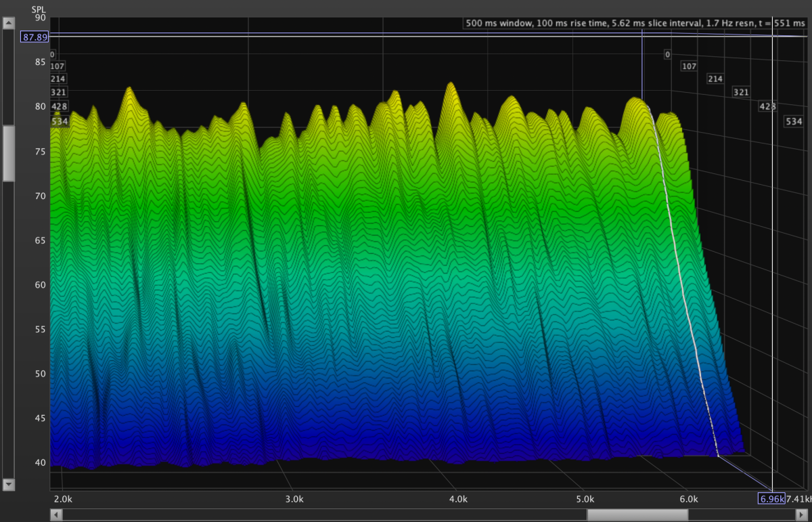Screen dimensions: 812x522
Task: Click the waterfall window settings info text
Action: click(635, 24)
